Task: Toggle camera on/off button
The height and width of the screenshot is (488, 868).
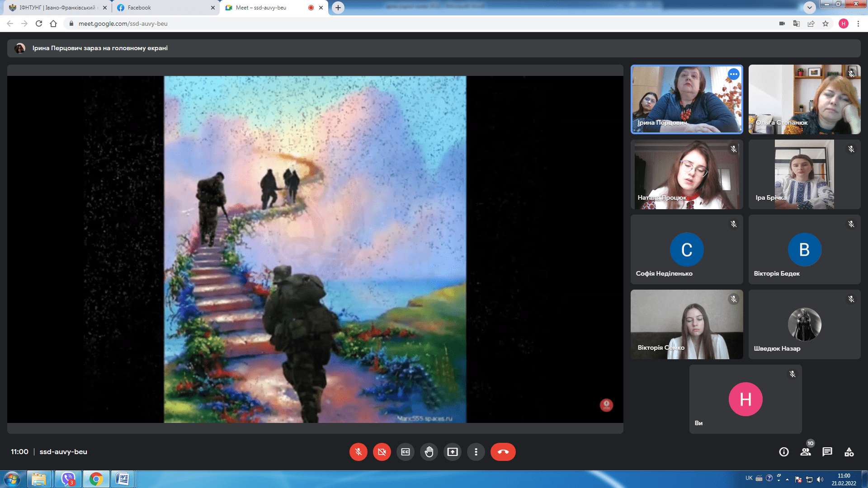Action: 382,452
